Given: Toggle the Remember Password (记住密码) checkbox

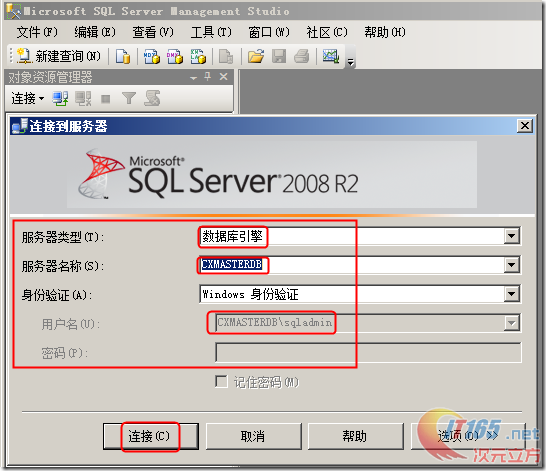Looking at the screenshot, I should click(x=221, y=382).
